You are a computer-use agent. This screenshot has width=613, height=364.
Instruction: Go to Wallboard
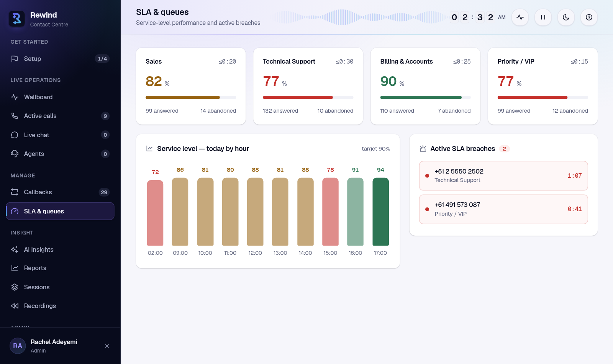60,97
